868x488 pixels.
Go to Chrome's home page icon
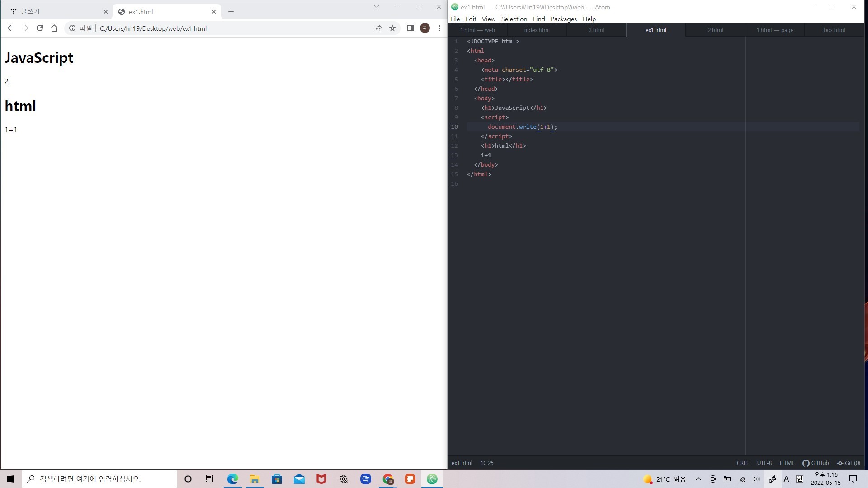coord(54,28)
